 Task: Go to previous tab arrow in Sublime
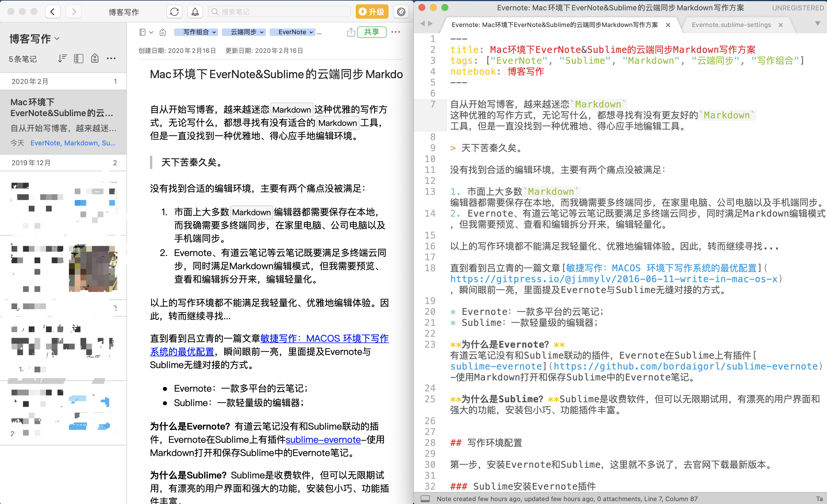[x=423, y=24]
